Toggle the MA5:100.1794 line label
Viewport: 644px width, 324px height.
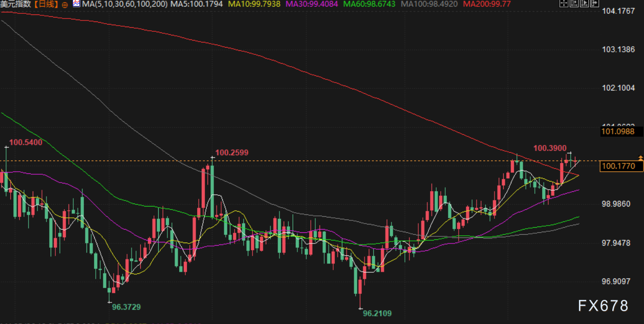pyautogui.click(x=197, y=4)
